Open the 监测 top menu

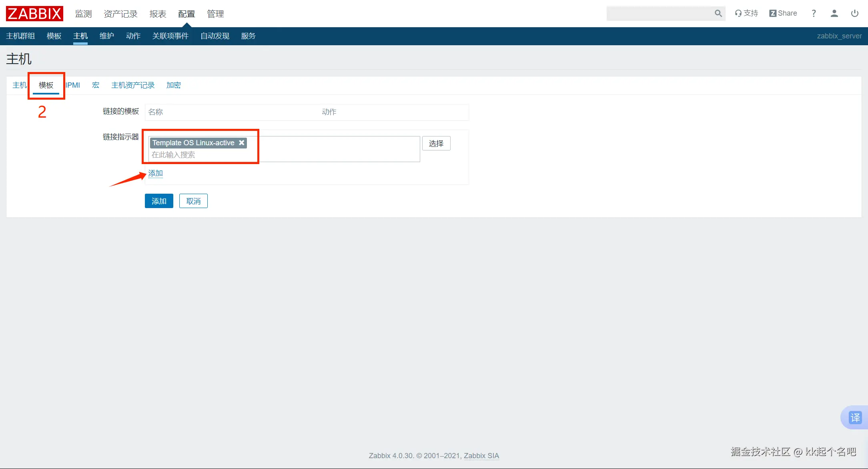click(x=83, y=14)
